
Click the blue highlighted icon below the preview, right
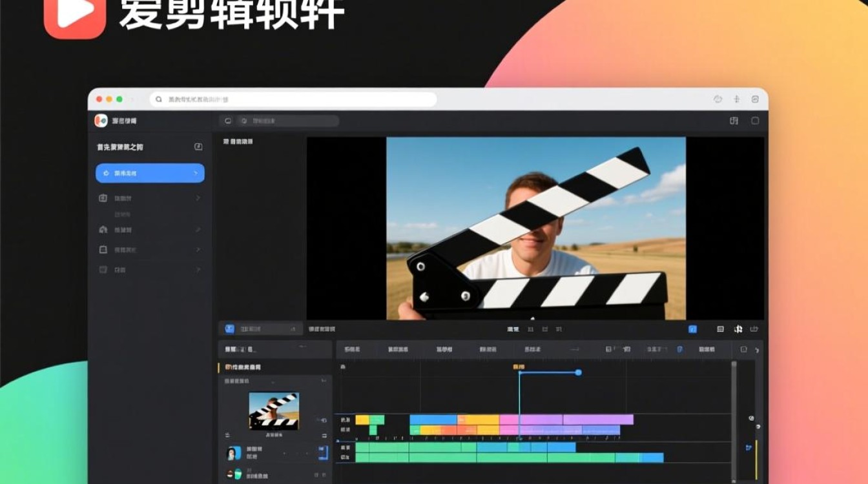[692, 329]
